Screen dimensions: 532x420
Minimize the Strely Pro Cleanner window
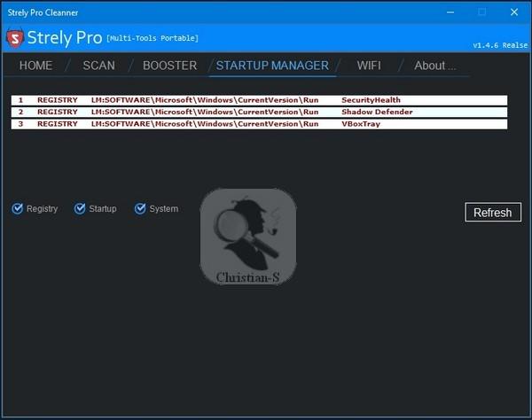[450, 12]
